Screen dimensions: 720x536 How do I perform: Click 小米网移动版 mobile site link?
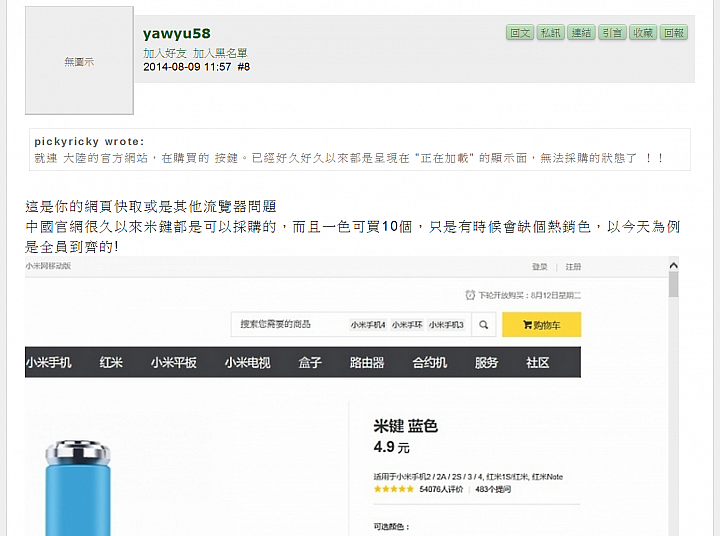pyautogui.click(x=48, y=266)
